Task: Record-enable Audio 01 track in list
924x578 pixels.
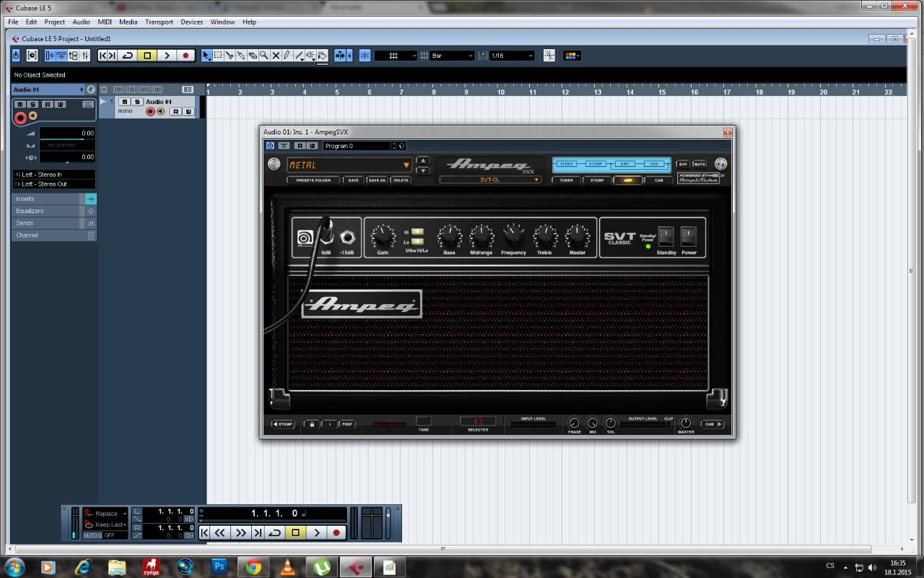Action: pos(151,111)
